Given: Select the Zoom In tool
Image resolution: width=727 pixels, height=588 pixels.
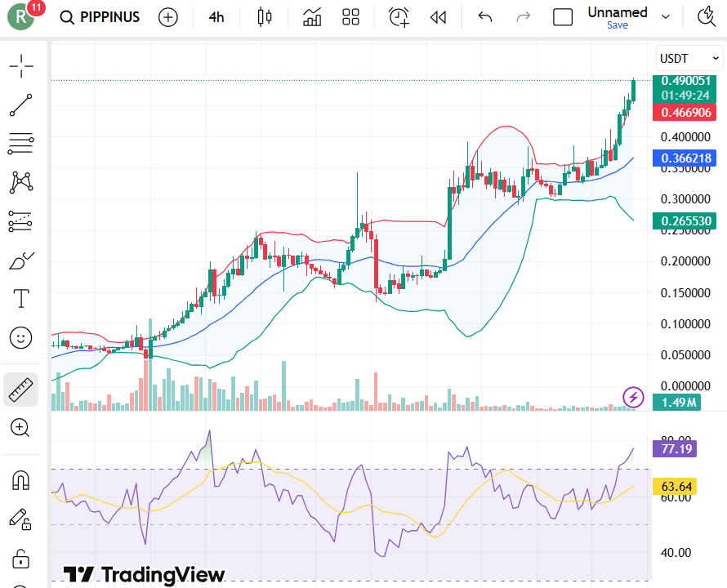Looking at the screenshot, I should (20, 428).
